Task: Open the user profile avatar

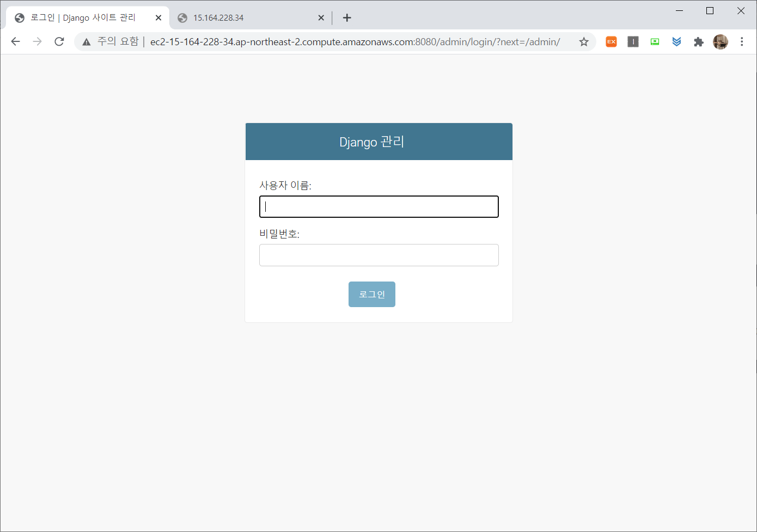Action: (x=721, y=42)
